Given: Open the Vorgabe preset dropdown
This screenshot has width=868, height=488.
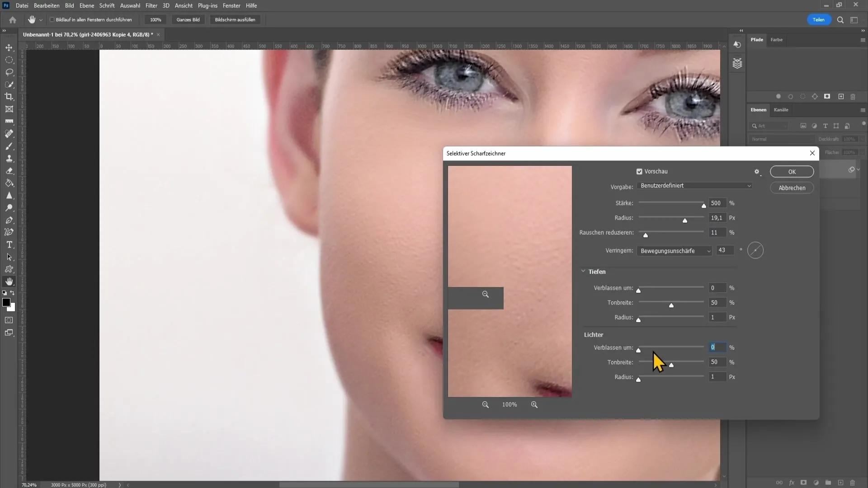Looking at the screenshot, I should (x=694, y=186).
